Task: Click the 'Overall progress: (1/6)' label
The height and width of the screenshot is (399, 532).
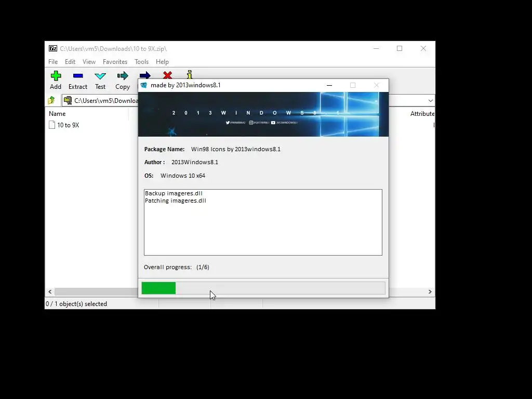Action: (x=177, y=267)
